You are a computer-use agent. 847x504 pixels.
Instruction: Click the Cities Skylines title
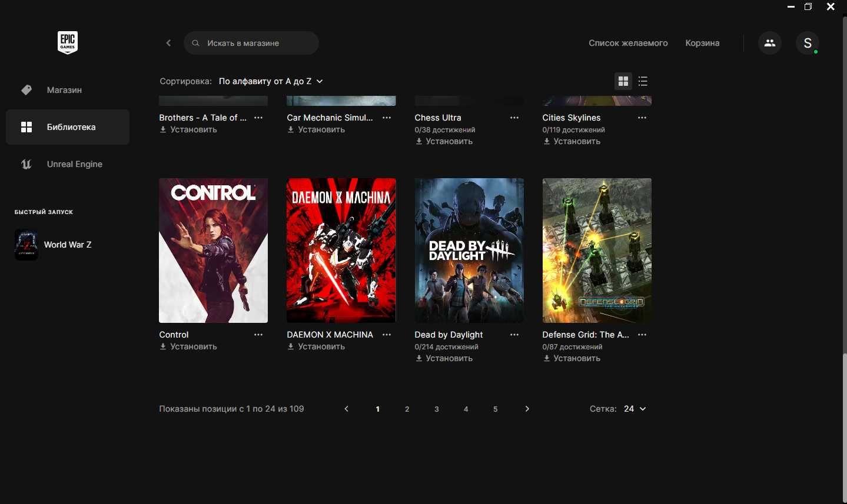pos(572,118)
